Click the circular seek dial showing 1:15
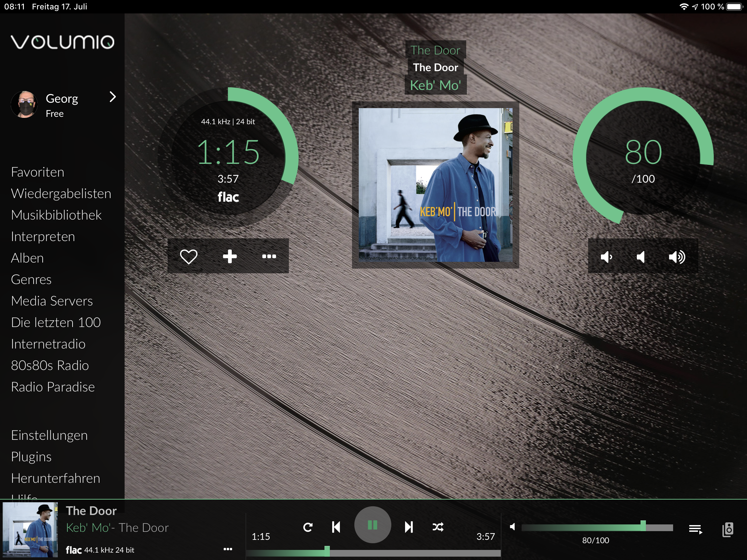This screenshot has width=747, height=560. click(x=228, y=158)
